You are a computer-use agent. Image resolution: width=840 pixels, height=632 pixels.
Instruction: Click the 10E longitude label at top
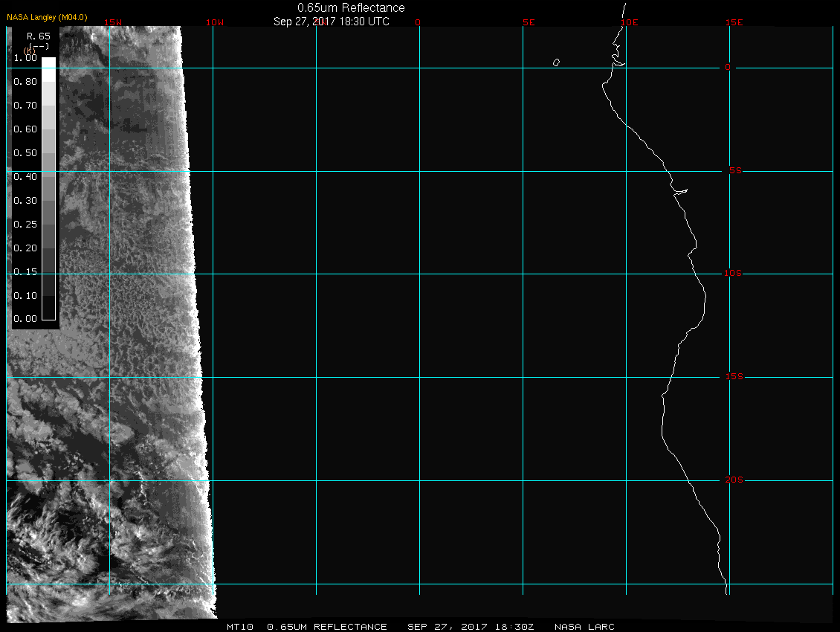629,22
